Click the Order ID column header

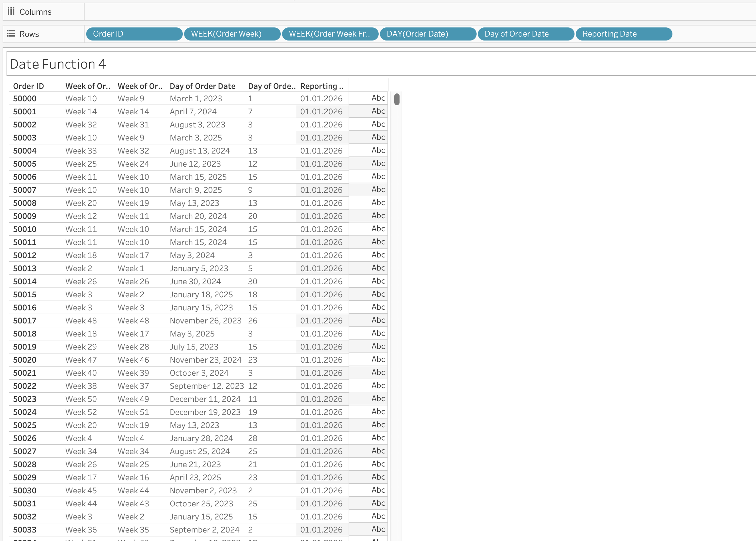pyautogui.click(x=29, y=86)
